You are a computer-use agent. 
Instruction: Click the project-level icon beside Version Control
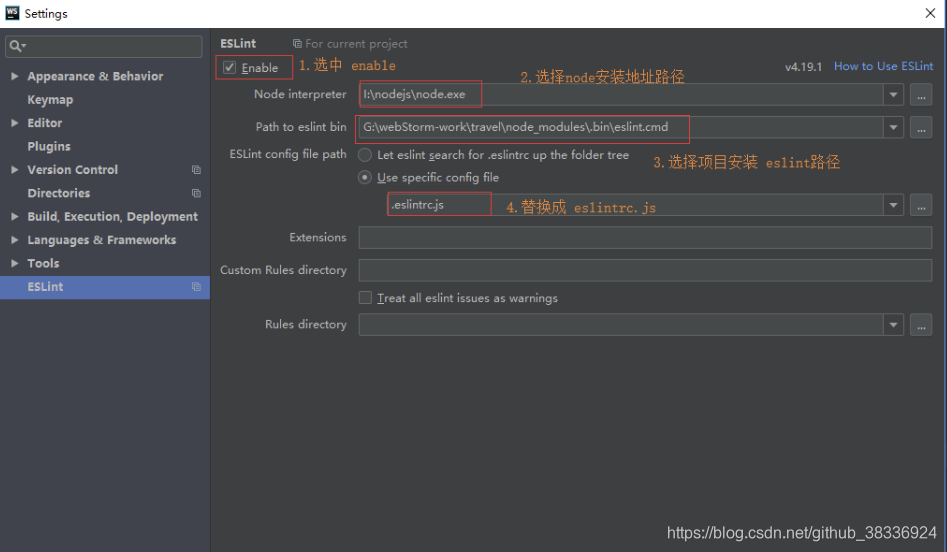(196, 170)
